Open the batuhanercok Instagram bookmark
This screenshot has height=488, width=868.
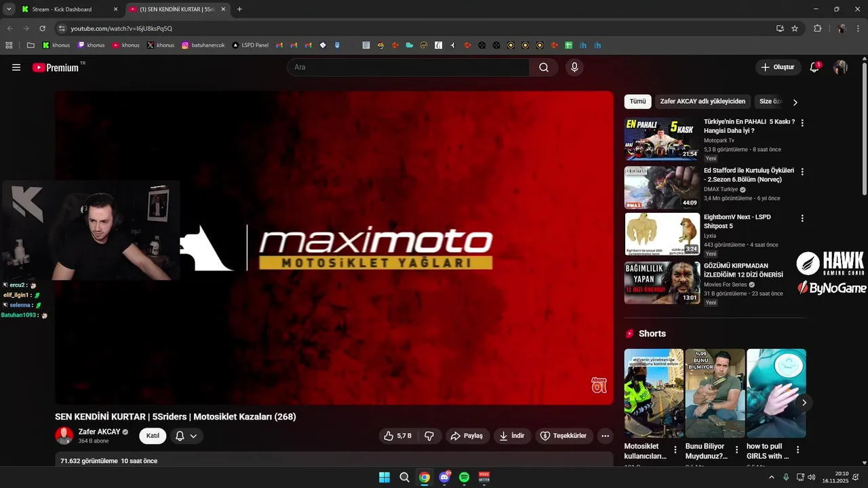(203, 45)
